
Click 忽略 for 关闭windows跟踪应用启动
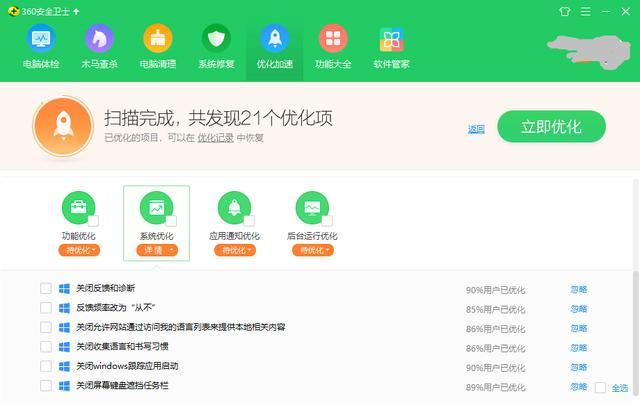click(579, 367)
